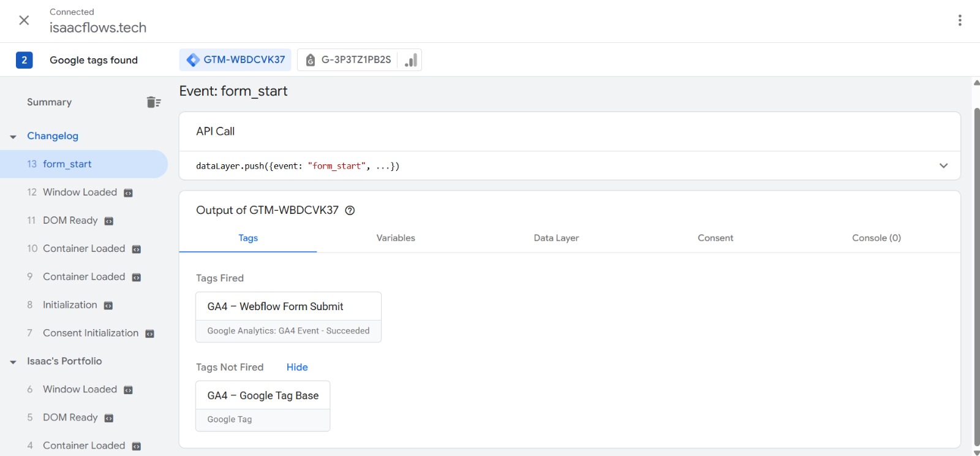Select event 12 Window Loaded

click(84, 192)
